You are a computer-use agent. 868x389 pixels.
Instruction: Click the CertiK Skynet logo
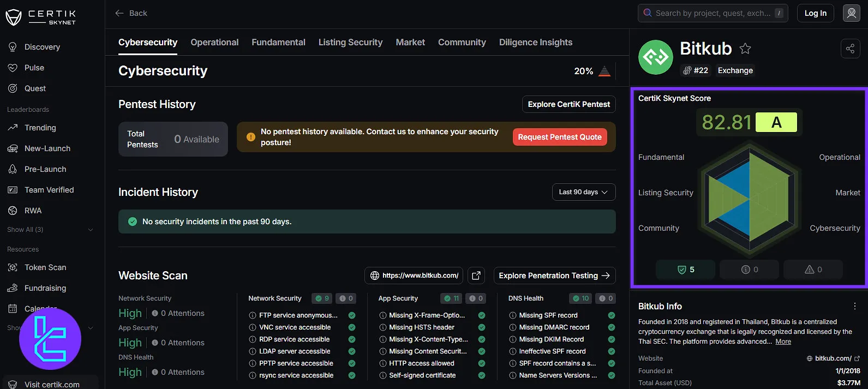coord(41,17)
